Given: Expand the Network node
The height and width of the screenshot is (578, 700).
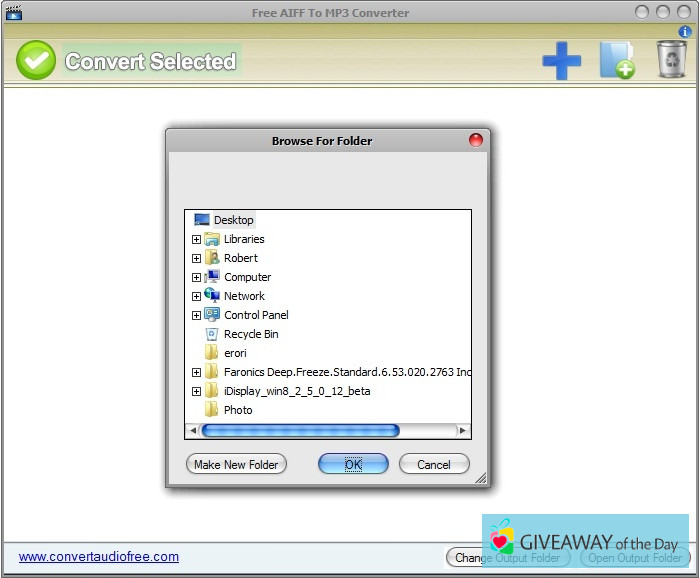Looking at the screenshot, I should pyautogui.click(x=196, y=296).
